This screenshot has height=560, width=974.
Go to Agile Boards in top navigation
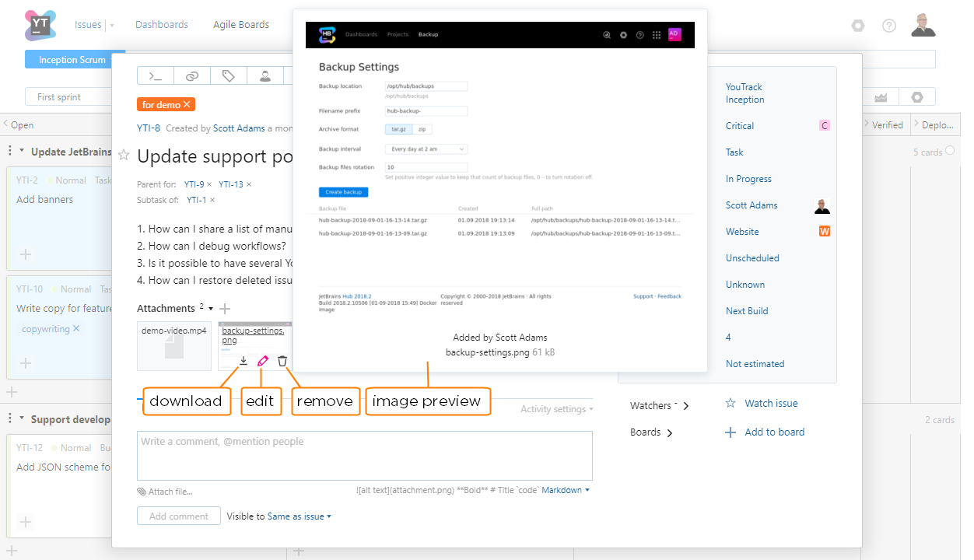point(241,25)
